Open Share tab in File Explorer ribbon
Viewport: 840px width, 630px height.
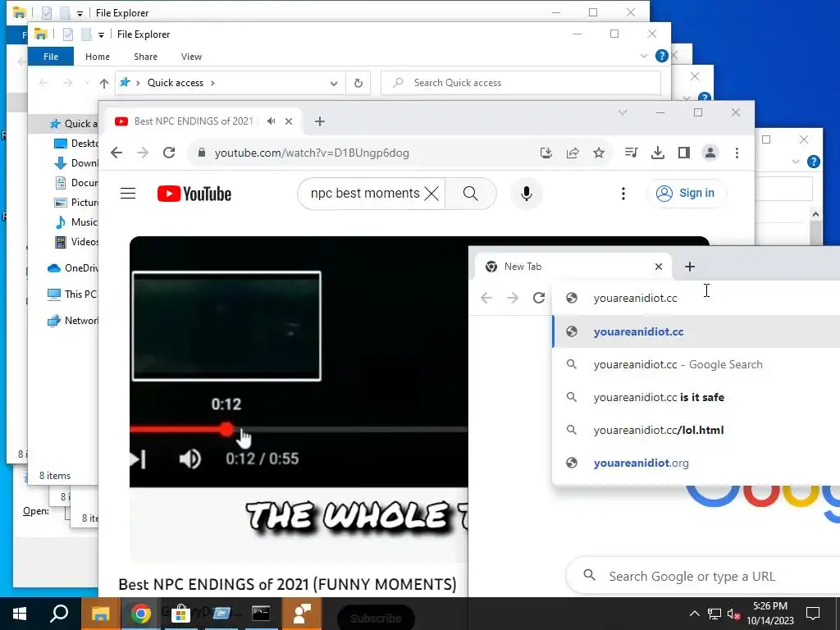point(146,57)
